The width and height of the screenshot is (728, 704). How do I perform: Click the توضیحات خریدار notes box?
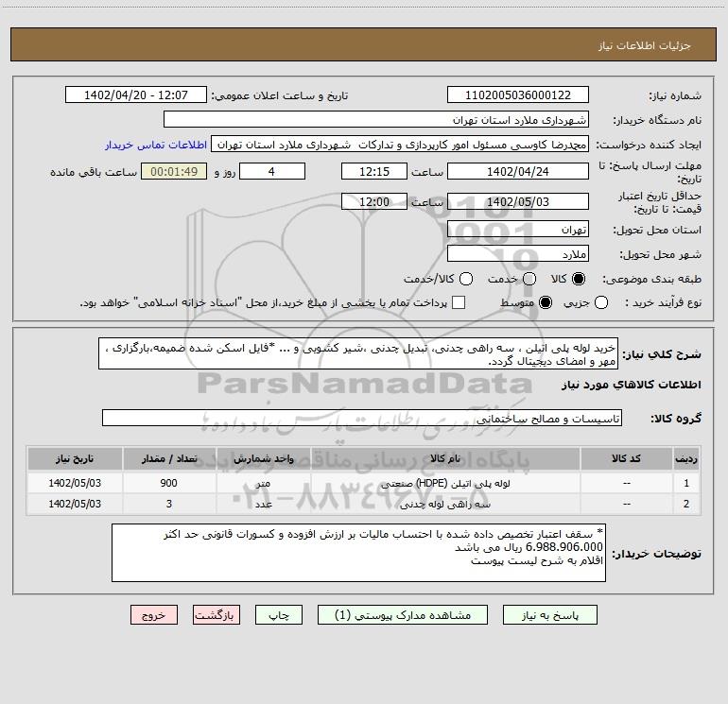[x=358, y=553]
